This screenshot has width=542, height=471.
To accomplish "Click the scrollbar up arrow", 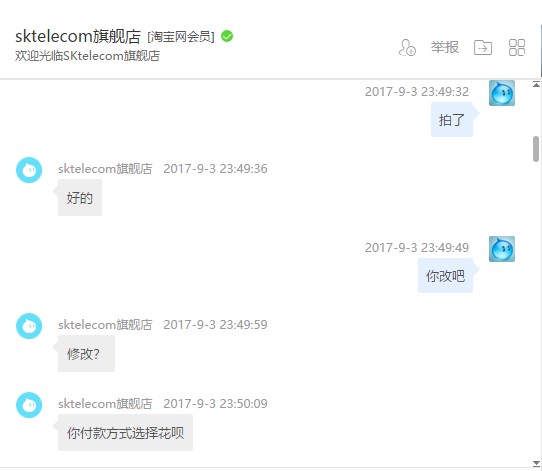I will coord(536,84).
